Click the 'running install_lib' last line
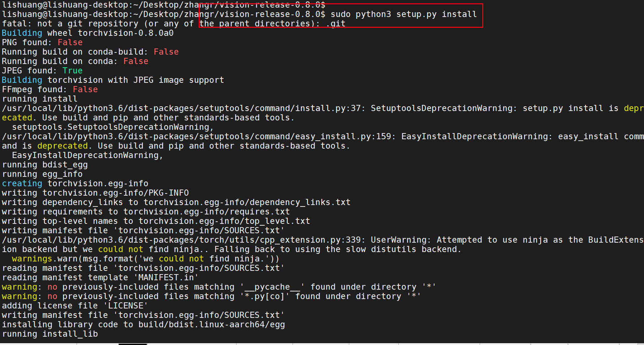The width and height of the screenshot is (644, 345). click(x=50, y=334)
